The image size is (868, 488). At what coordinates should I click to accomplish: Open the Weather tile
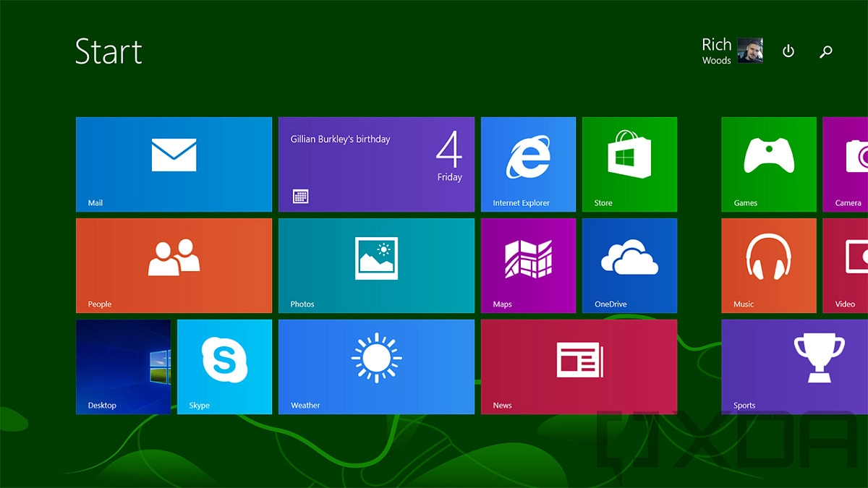(x=376, y=367)
